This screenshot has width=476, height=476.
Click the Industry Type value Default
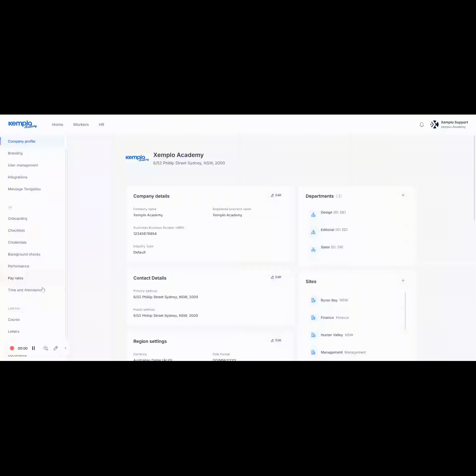(x=139, y=252)
